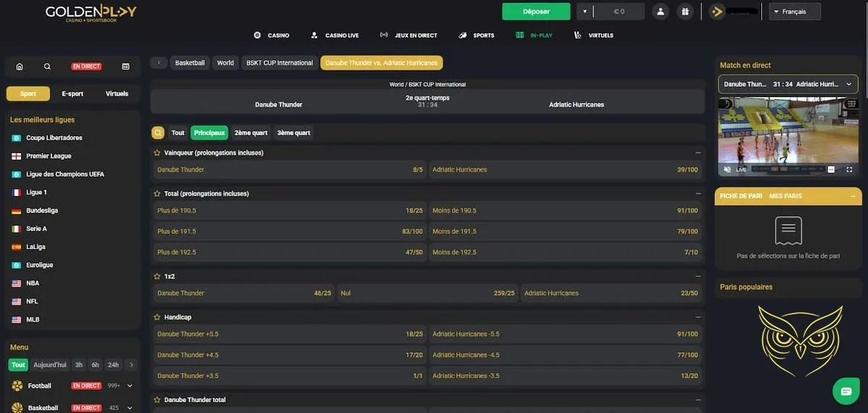Filter events by Aujourd'hui

[50, 365]
